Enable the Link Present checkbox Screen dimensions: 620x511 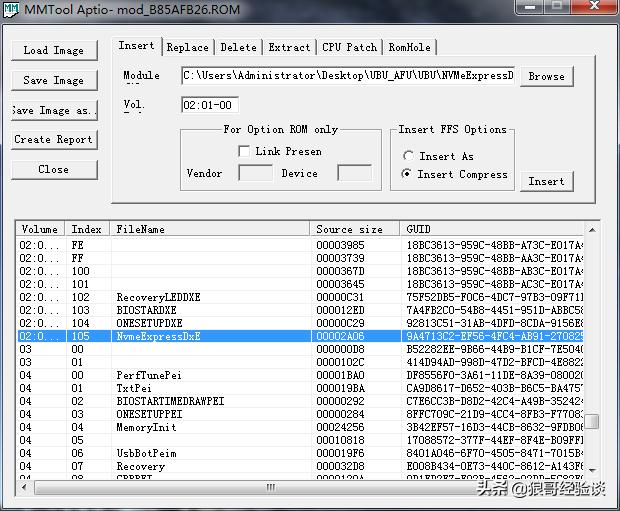point(244,152)
